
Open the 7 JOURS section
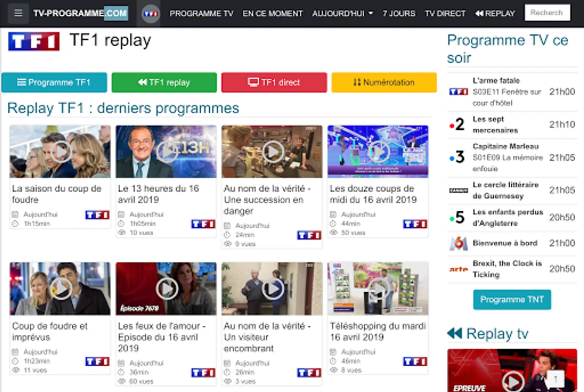[x=400, y=14]
